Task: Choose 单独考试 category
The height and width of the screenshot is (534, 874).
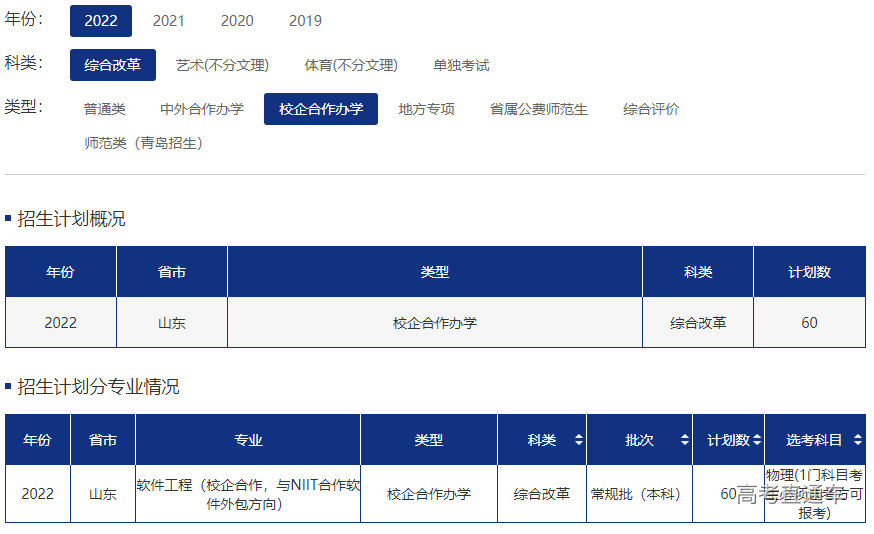Action: (x=461, y=65)
